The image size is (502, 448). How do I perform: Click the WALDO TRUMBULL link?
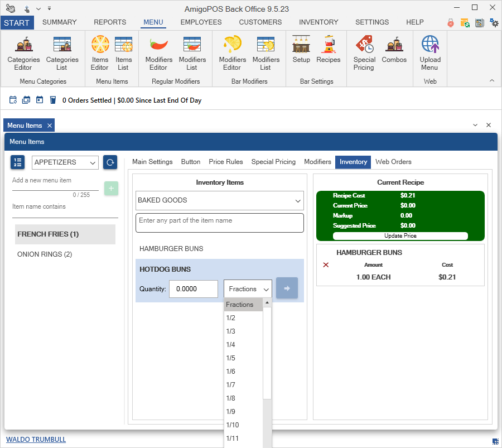(36, 439)
